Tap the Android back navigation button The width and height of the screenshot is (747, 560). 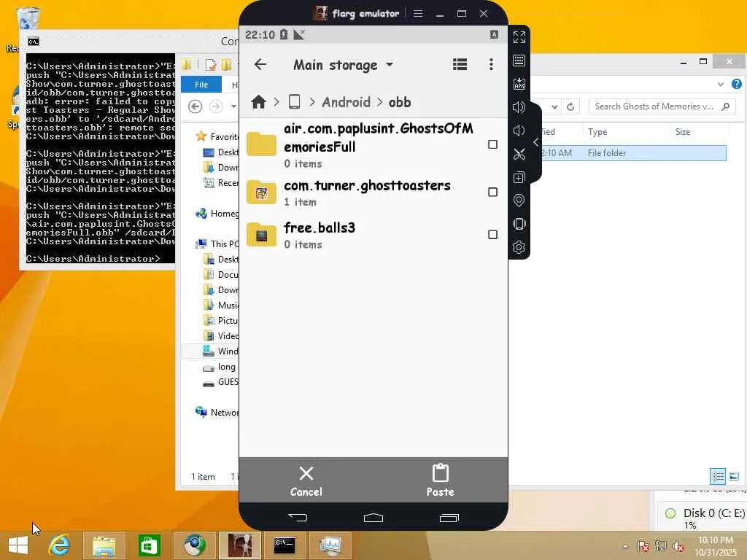tap(298, 517)
